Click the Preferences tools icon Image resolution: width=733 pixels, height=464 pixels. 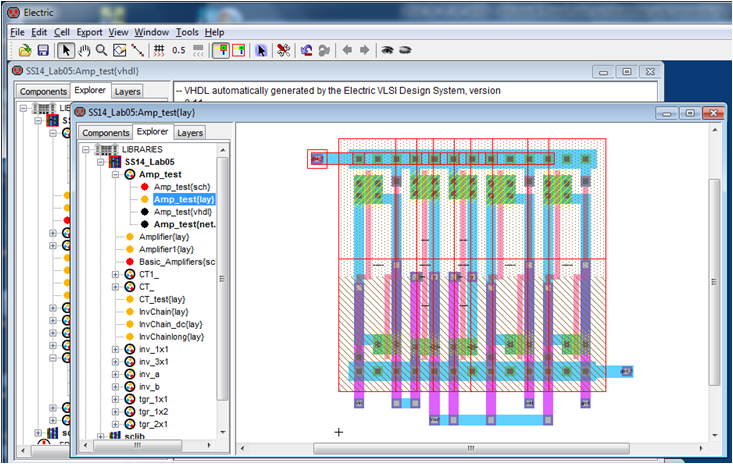283,50
